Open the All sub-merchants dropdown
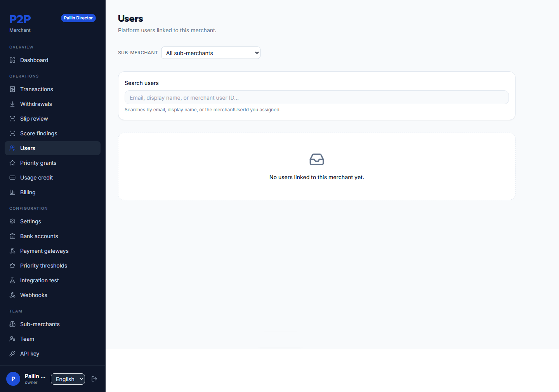The height and width of the screenshot is (392, 559). click(x=211, y=53)
